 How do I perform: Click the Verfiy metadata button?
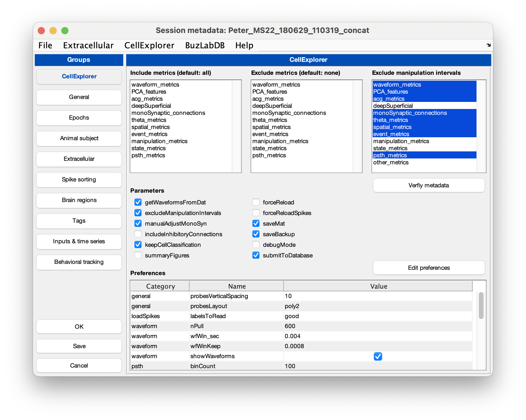tap(429, 185)
